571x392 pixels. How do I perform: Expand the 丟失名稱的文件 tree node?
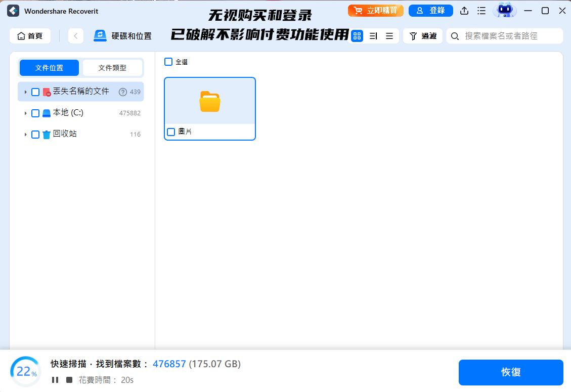pyautogui.click(x=25, y=92)
